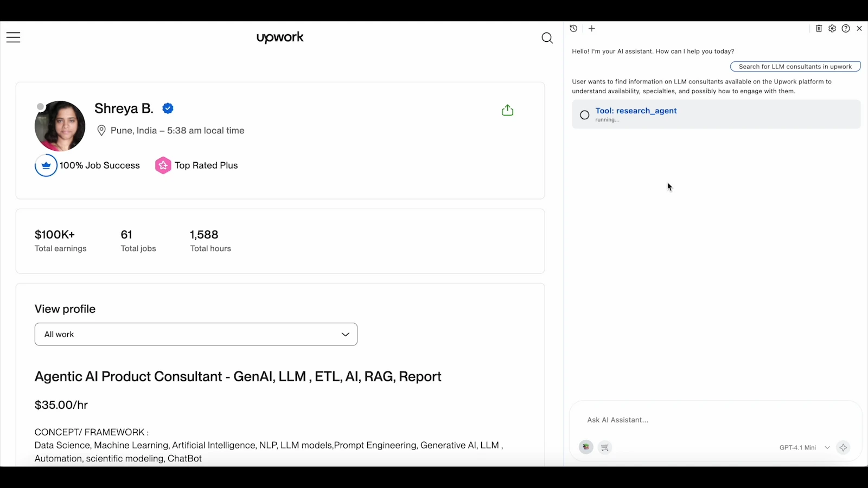
Task: Open AI assistant settings gear
Action: (x=832, y=28)
